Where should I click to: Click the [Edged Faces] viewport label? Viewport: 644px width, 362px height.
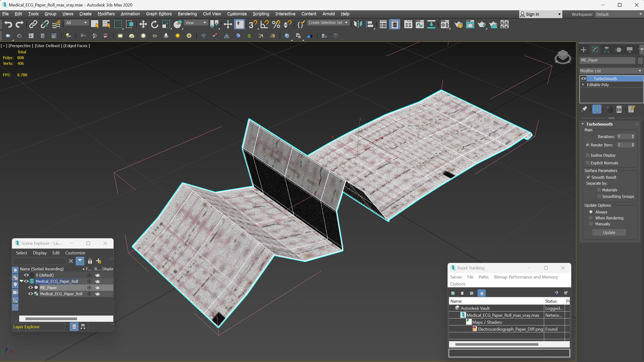point(76,45)
